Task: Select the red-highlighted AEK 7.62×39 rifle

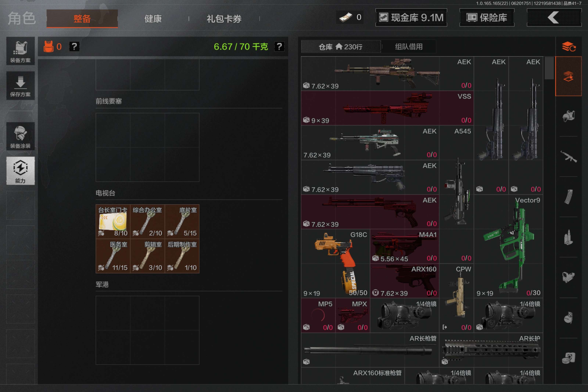Action: click(x=370, y=212)
